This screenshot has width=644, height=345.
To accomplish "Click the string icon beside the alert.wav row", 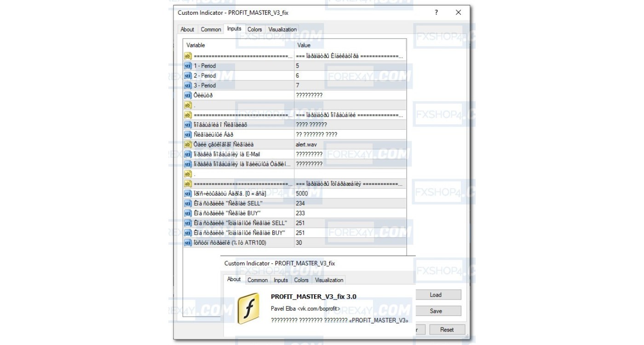I will (188, 144).
